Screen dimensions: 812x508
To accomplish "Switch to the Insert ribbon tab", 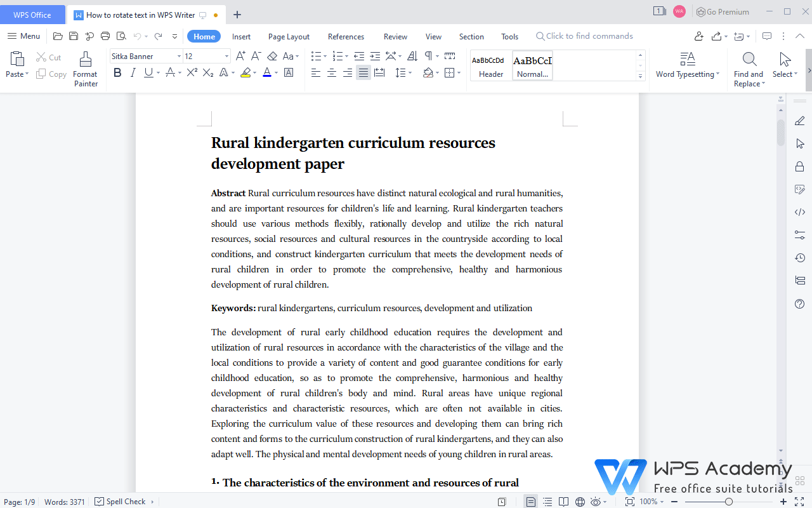I will pyautogui.click(x=241, y=36).
